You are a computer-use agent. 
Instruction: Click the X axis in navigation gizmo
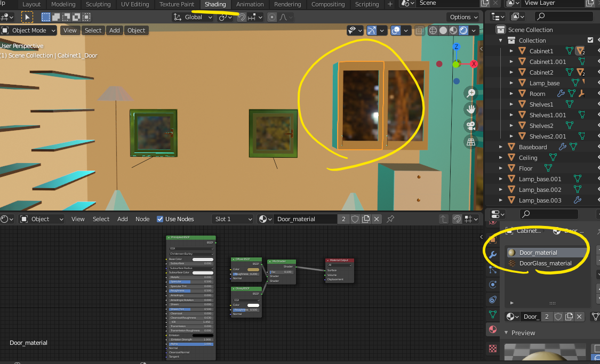(x=474, y=64)
